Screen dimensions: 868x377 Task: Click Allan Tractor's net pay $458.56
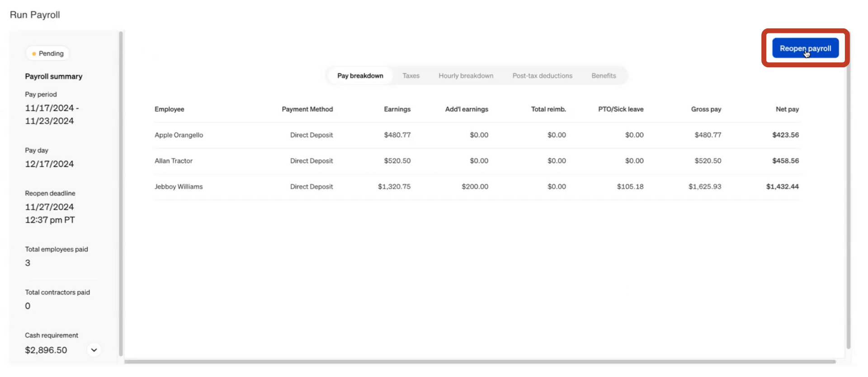point(785,160)
